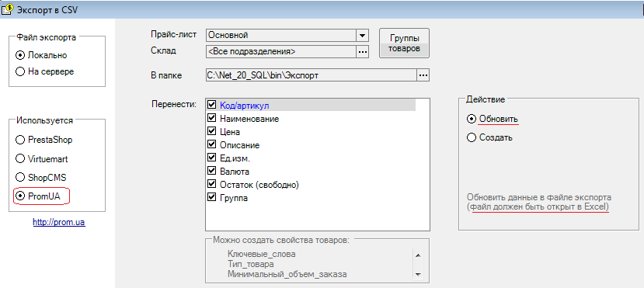
Task: Click the Прайс-лист label
Action: coord(175,34)
